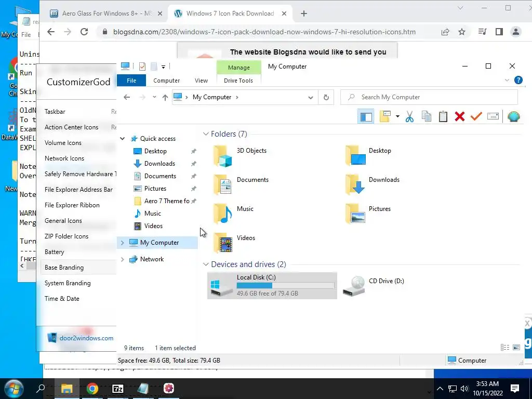Viewport: 532px width, 399px height.
Task: Select Desktop under Quick access
Action: pyautogui.click(x=155, y=151)
